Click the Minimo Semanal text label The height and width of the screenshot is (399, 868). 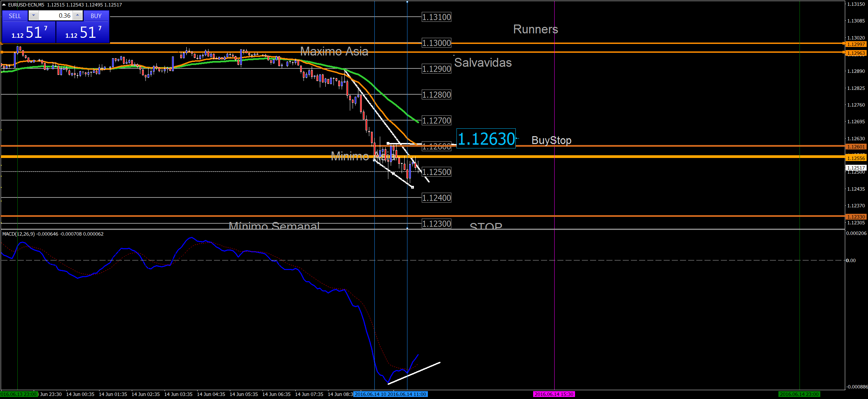274,225
